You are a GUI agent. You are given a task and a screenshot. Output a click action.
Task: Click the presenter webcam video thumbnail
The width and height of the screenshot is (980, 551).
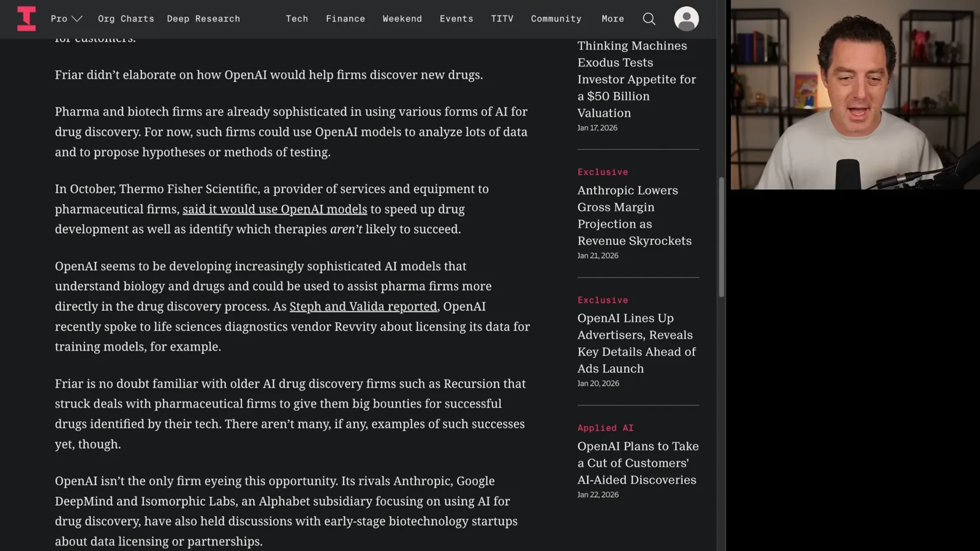855,95
